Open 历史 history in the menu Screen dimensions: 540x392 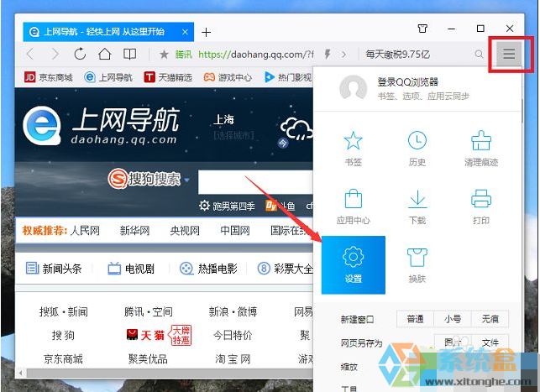point(417,149)
